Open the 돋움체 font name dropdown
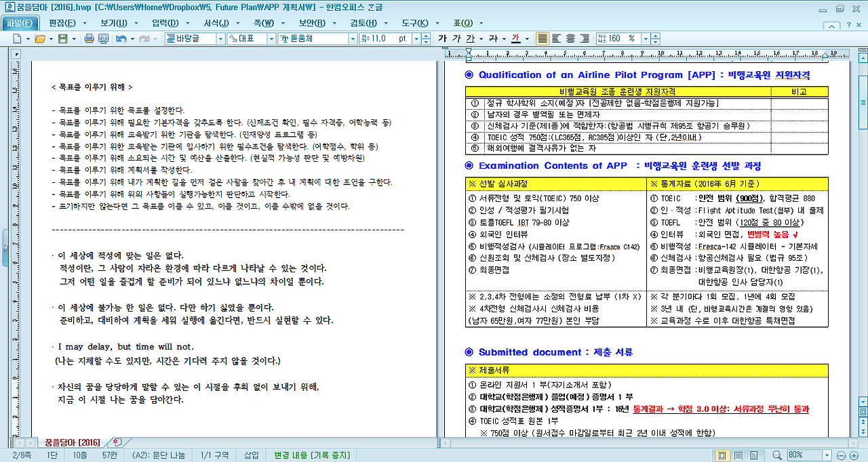The image size is (868, 462). pos(351,39)
